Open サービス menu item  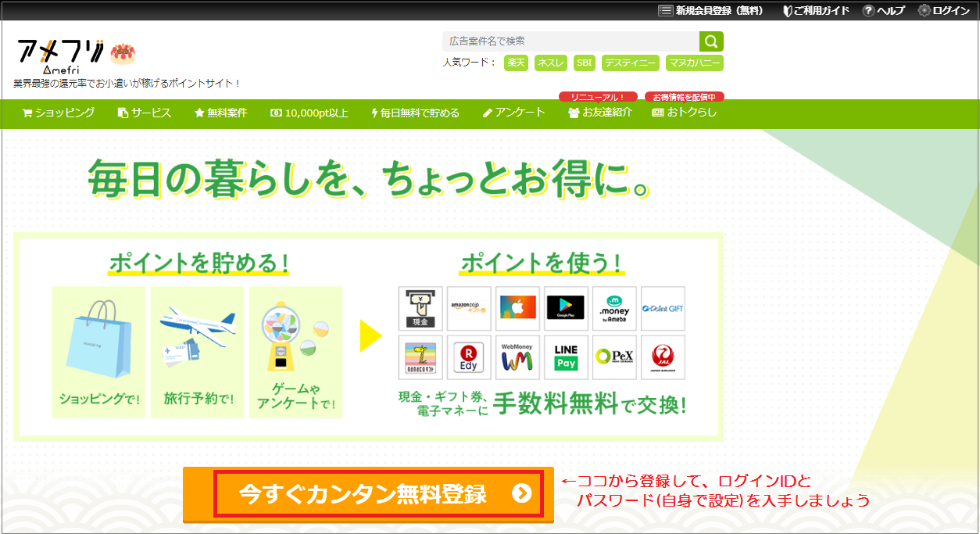point(145,113)
